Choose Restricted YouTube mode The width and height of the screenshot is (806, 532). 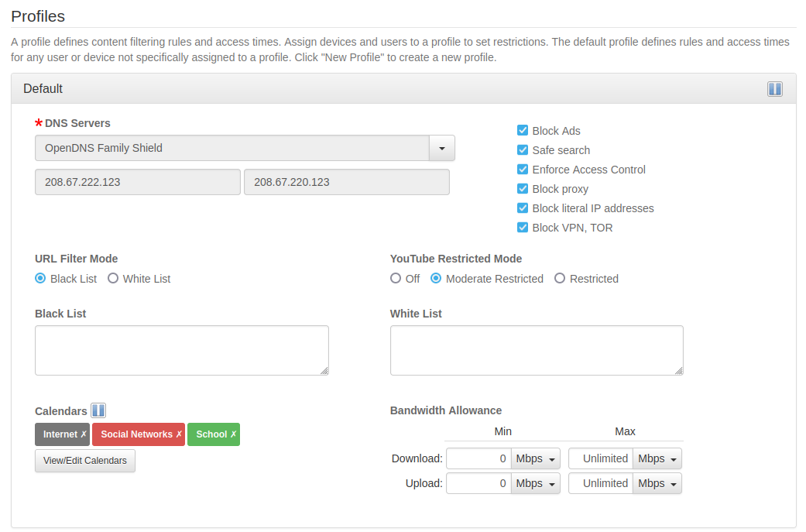[x=560, y=279]
